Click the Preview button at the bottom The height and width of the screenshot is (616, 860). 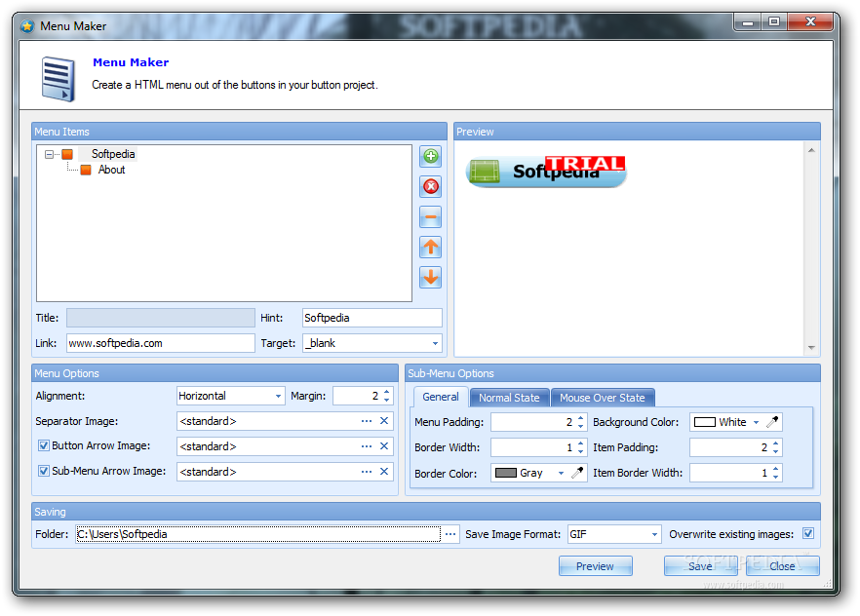pyautogui.click(x=595, y=566)
